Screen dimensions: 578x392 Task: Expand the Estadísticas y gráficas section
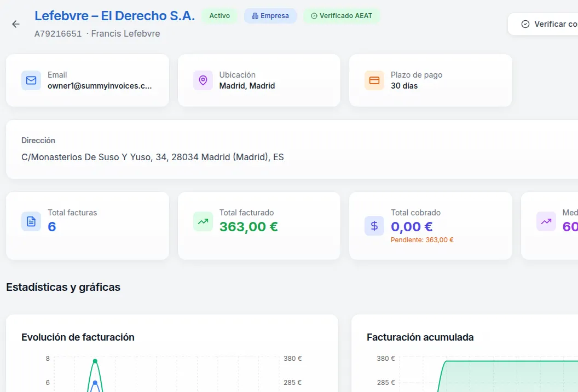tap(63, 287)
